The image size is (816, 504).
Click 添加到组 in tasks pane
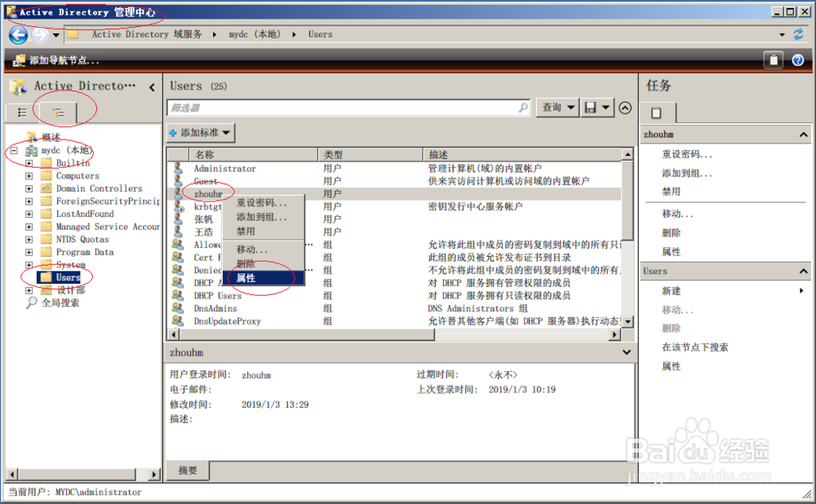point(686,173)
